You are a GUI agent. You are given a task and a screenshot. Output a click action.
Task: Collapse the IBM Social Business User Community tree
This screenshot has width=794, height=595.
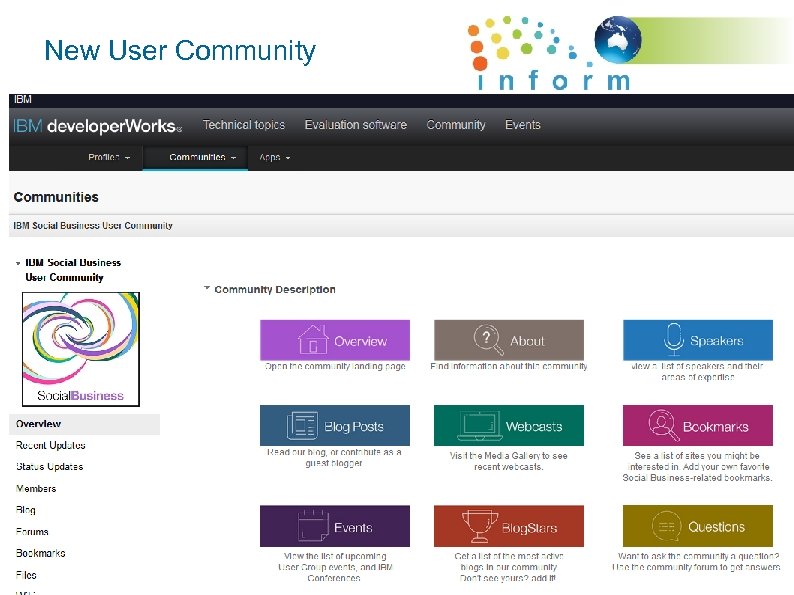(18, 263)
